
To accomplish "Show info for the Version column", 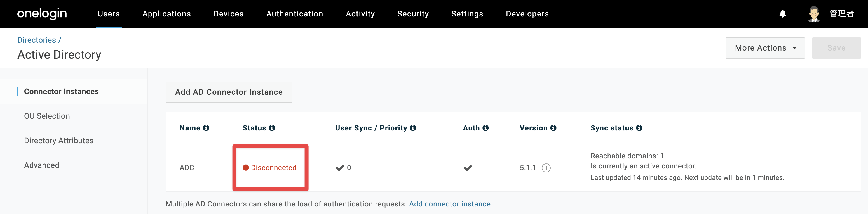I will (x=553, y=128).
